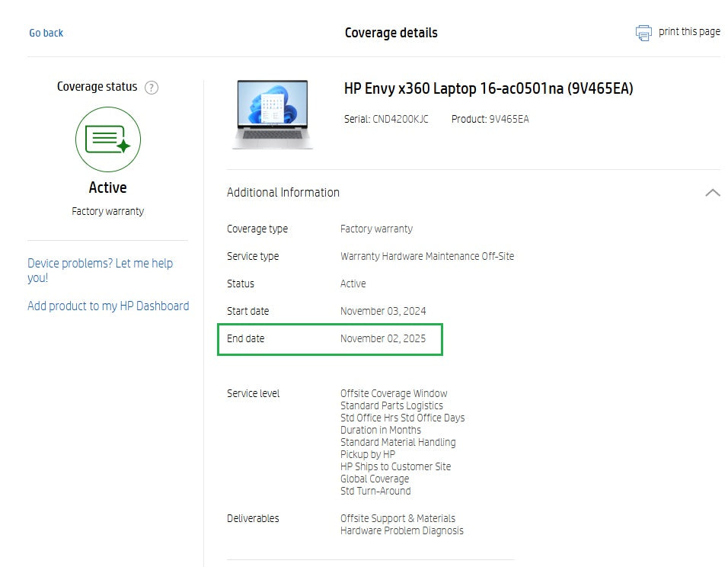Click the 'Deliverables' label
The image size is (728, 567).
click(x=253, y=518)
